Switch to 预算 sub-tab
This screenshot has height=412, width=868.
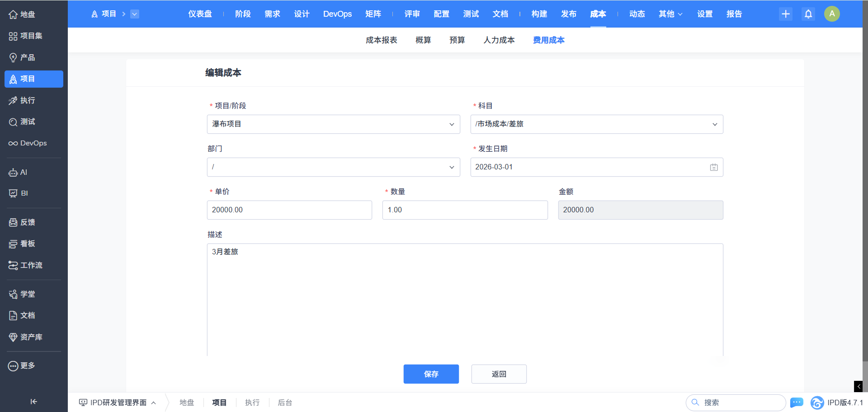[457, 40]
